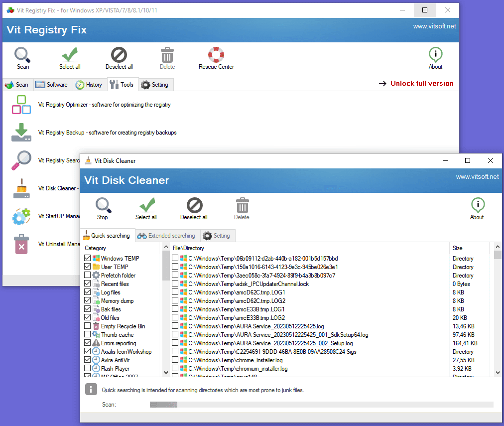The height and width of the screenshot is (426, 504).
Task: Click the Windows TEMP category flag icon
Action: (96, 258)
